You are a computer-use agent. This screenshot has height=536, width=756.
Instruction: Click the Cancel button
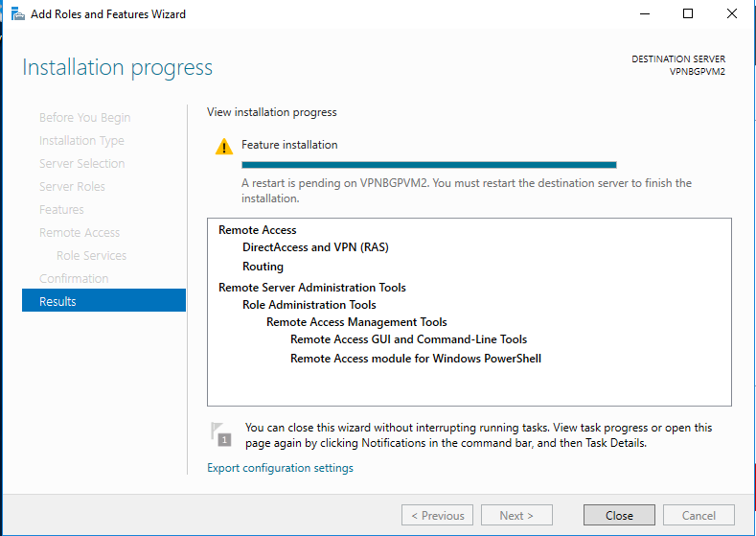(x=699, y=515)
